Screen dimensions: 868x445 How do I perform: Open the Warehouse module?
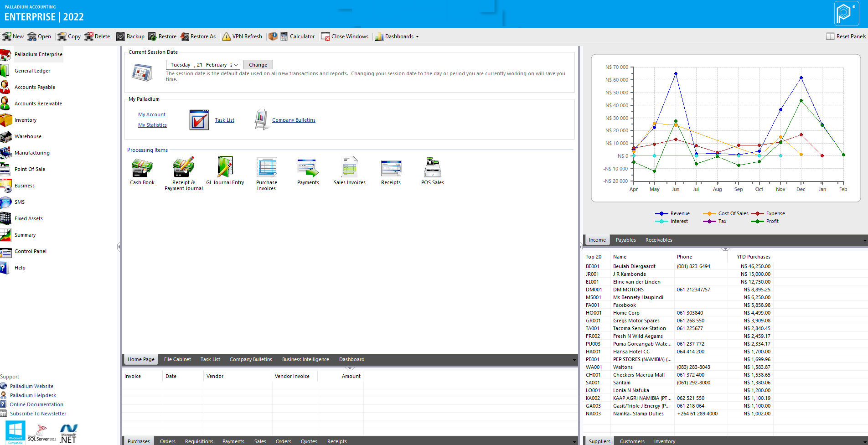point(28,136)
